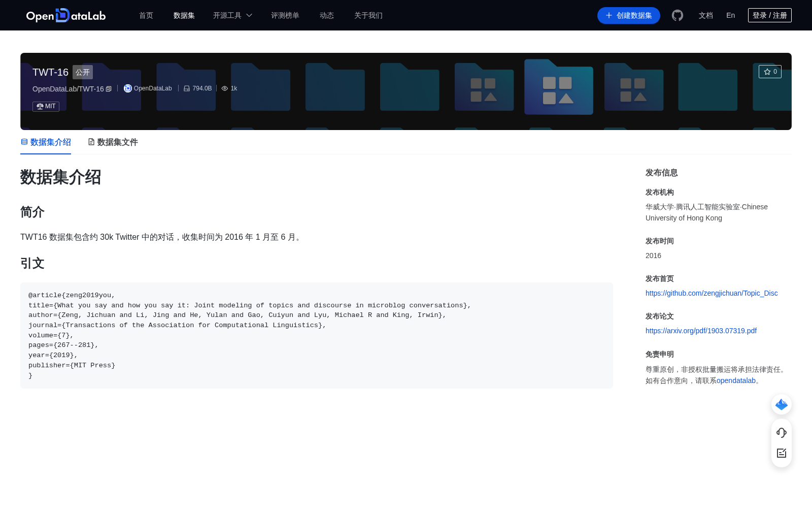Image resolution: width=812 pixels, height=508 pixels.
Task: Click the MIT license badge
Action: (46, 106)
